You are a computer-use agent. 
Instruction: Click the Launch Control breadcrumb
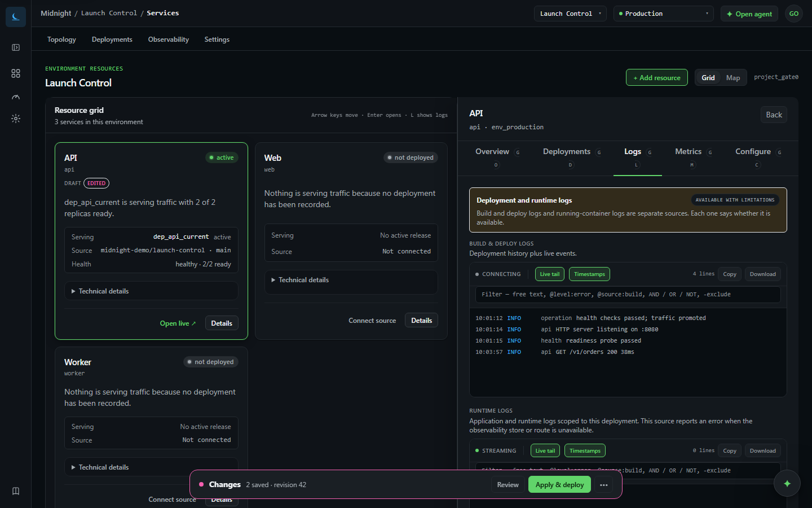109,13
